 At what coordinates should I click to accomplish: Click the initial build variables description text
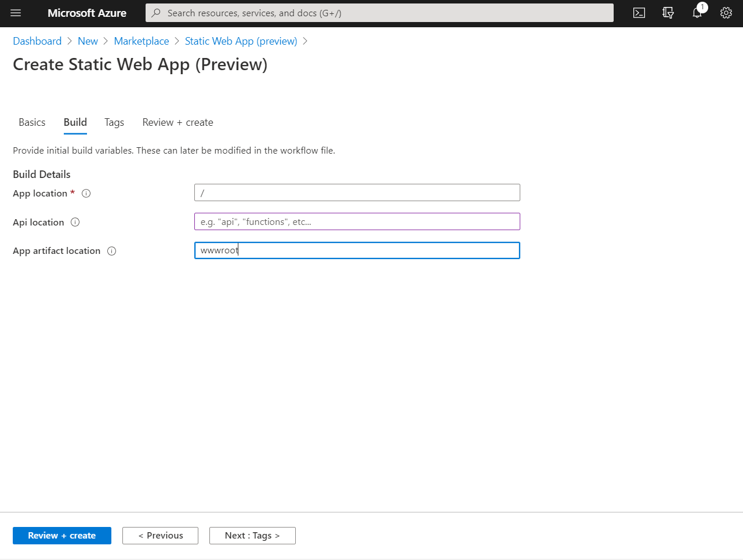(174, 150)
